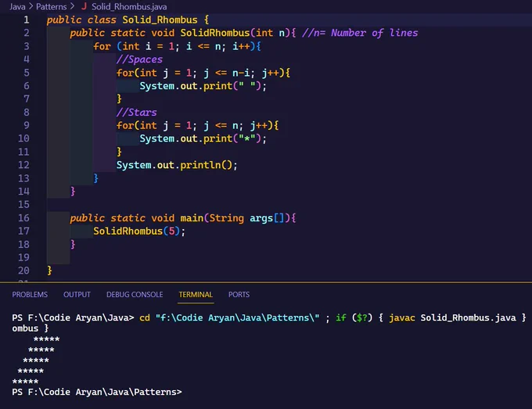Click the closing brace on line 20
Screen dimensions: 532x409
pos(49,271)
